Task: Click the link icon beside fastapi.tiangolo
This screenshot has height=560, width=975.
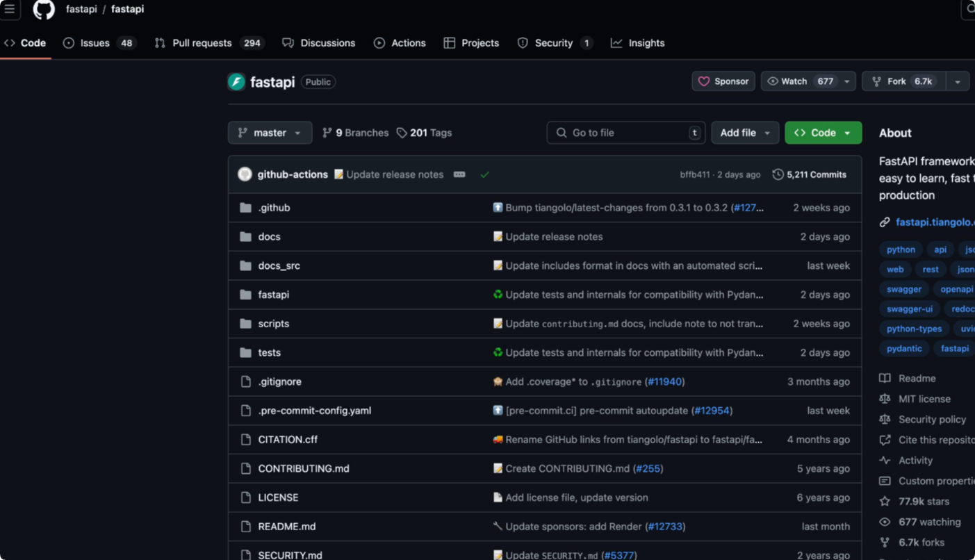Action: [x=885, y=222]
